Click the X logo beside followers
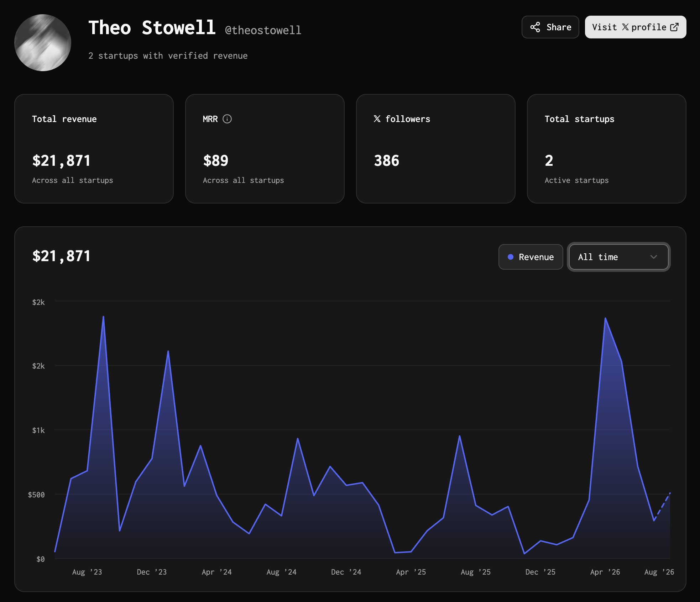This screenshot has height=602, width=700. click(x=377, y=119)
